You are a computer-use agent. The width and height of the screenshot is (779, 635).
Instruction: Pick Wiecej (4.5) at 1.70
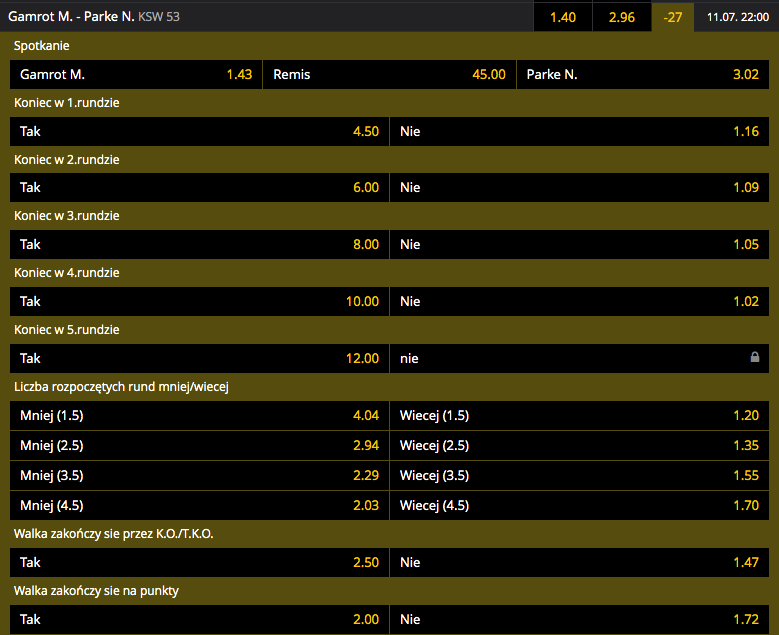tap(579, 505)
